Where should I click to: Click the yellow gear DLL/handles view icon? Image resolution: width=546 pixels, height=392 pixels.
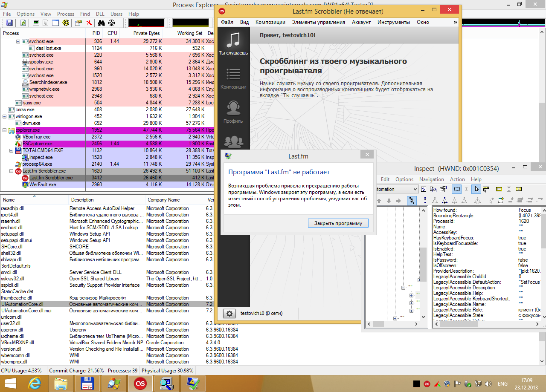coord(65,23)
